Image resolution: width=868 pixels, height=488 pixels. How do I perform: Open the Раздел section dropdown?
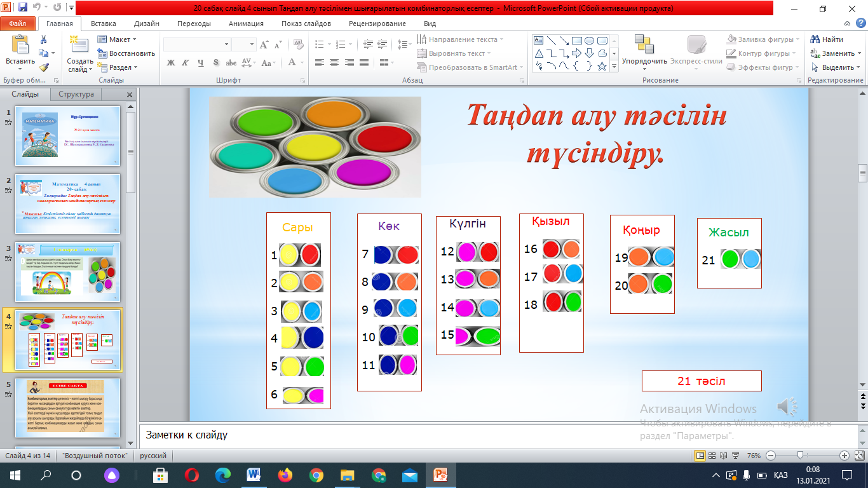coord(118,67)
